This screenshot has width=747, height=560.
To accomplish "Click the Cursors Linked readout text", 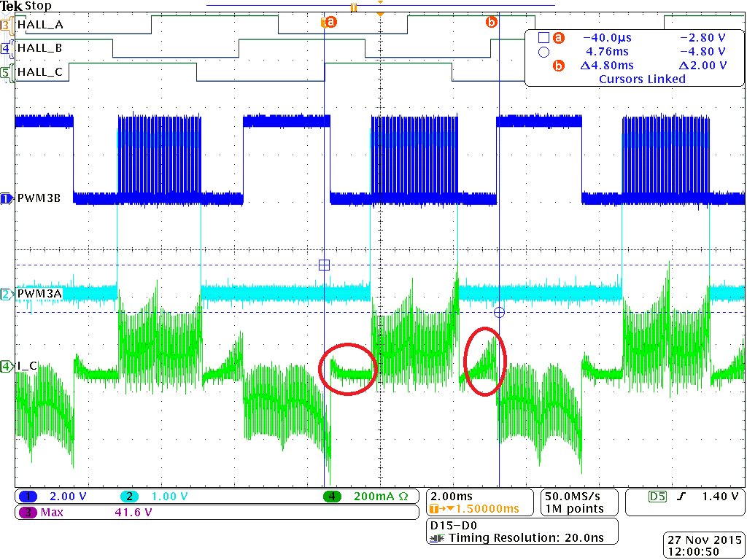I will point(642,79).
